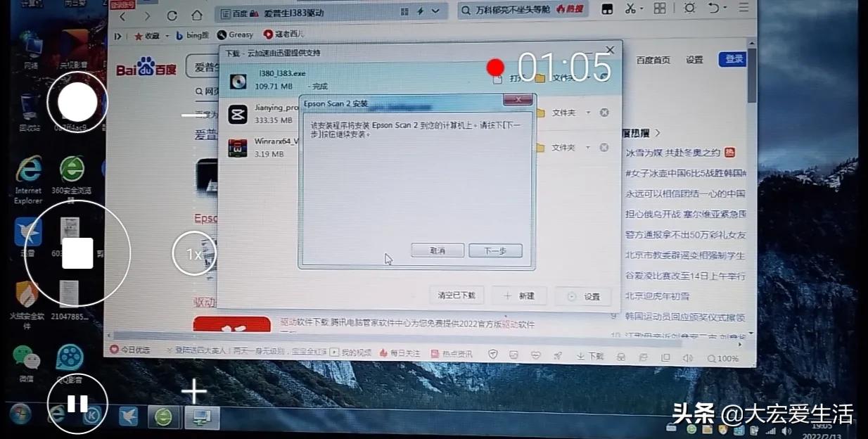
Task: Click the rocket accelerator icon in status bar
Action: [x=556, y=355]
